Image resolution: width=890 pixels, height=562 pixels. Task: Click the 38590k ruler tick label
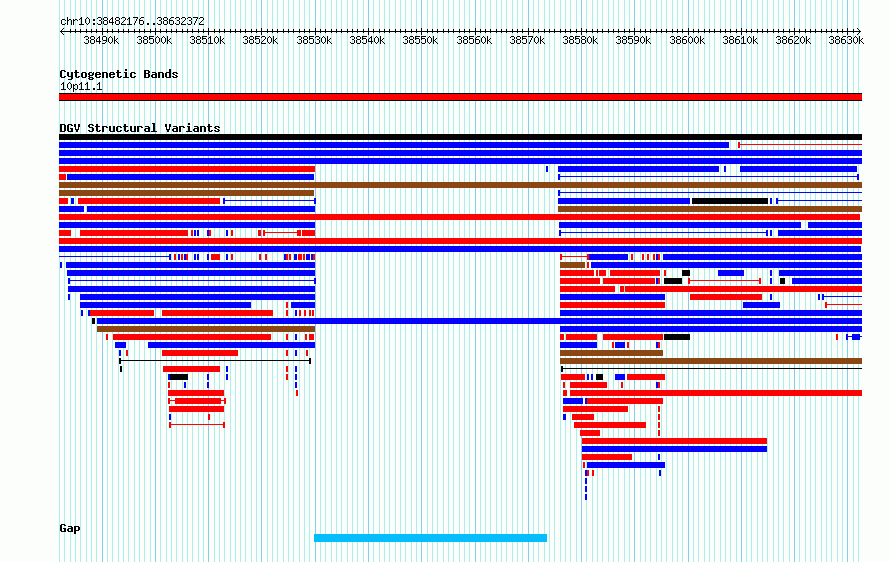[633, 40]
